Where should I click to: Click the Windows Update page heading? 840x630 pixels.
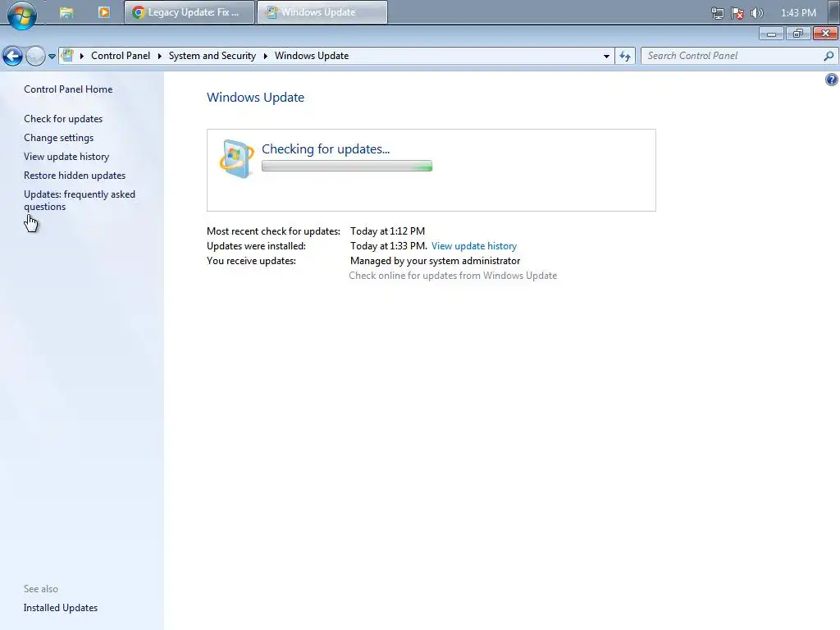[256, 97]
